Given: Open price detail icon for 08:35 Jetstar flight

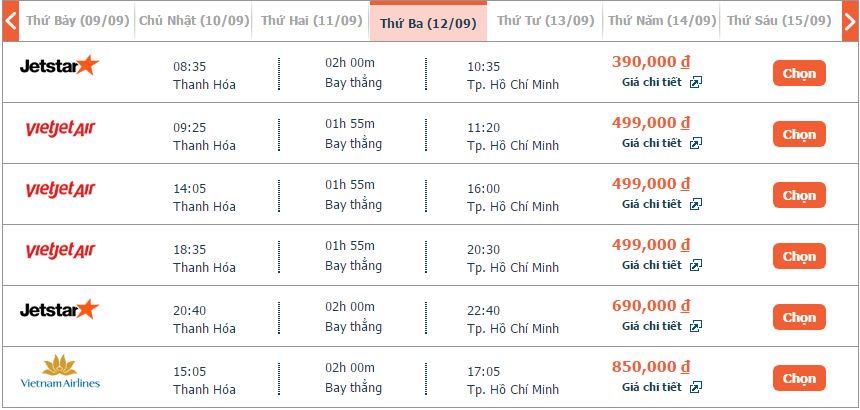Looking at the screenshot, I should click(x=696, y=82).
